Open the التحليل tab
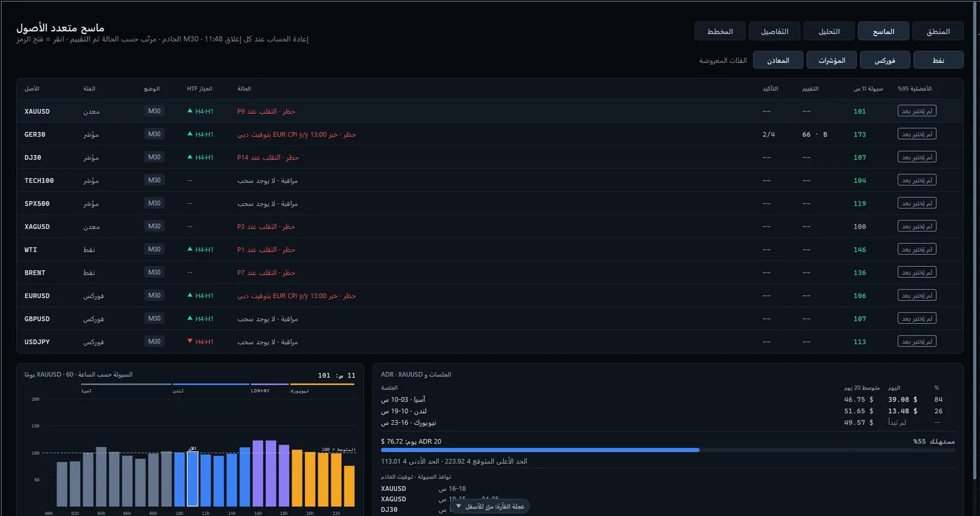This screenshot has height=516, width=980. [x=829, y=31]
